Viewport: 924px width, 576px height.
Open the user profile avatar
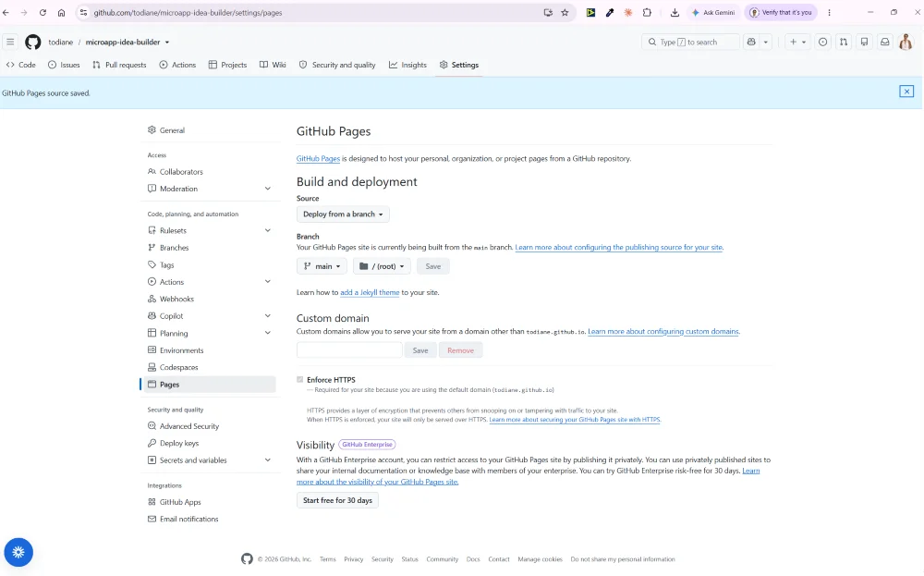pyautogui.click(x=906, y=42)
